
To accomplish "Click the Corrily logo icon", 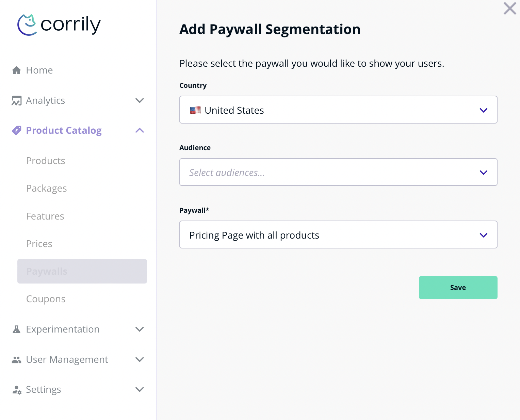I will coord(27,25).
